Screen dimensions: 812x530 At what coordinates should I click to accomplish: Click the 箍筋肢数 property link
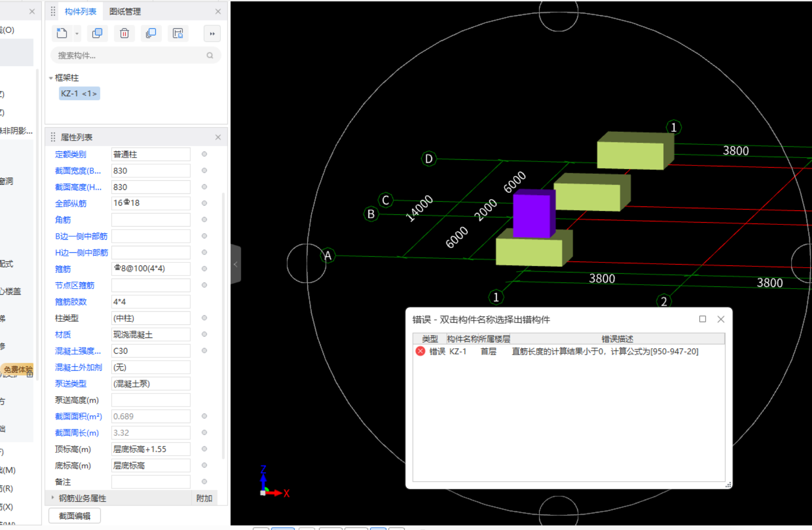(x=70, y=302)
